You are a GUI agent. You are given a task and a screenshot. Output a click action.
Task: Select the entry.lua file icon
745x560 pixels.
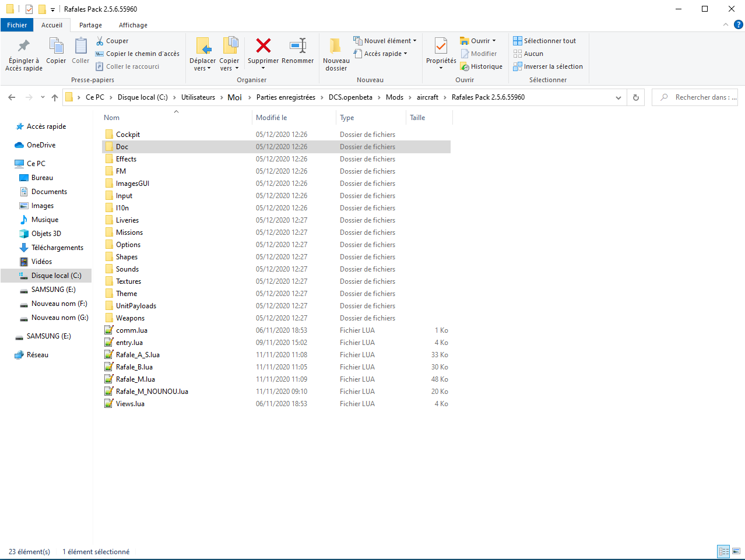click(x=109, y=343)
